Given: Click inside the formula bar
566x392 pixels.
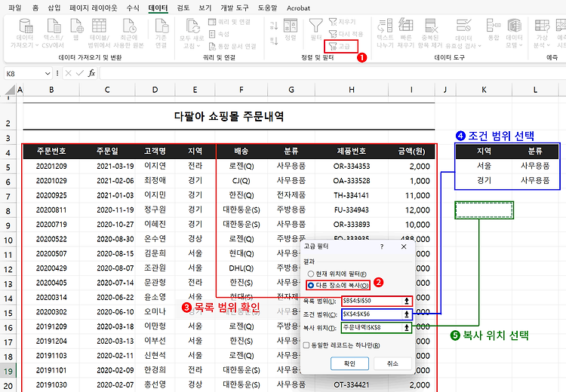Looking at the screenshot, I should coord(332,73).
